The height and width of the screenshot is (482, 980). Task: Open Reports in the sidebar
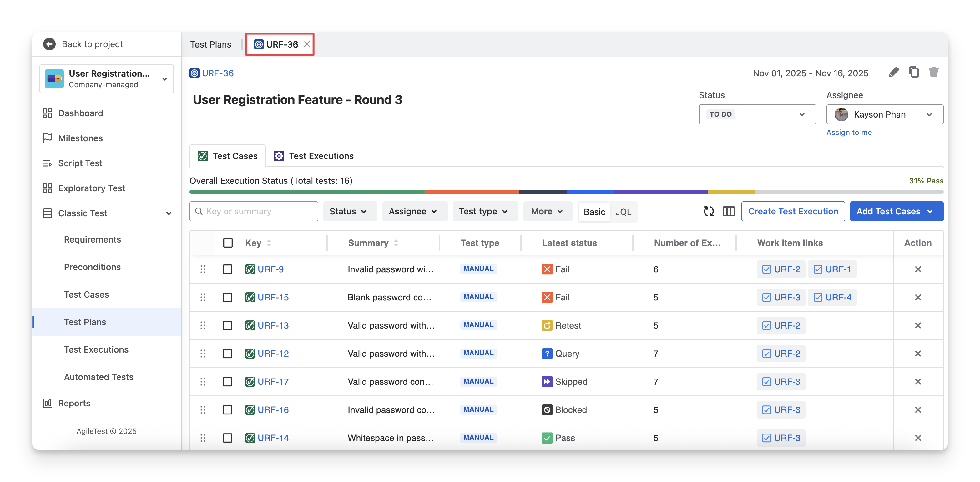tap(74, 403)
